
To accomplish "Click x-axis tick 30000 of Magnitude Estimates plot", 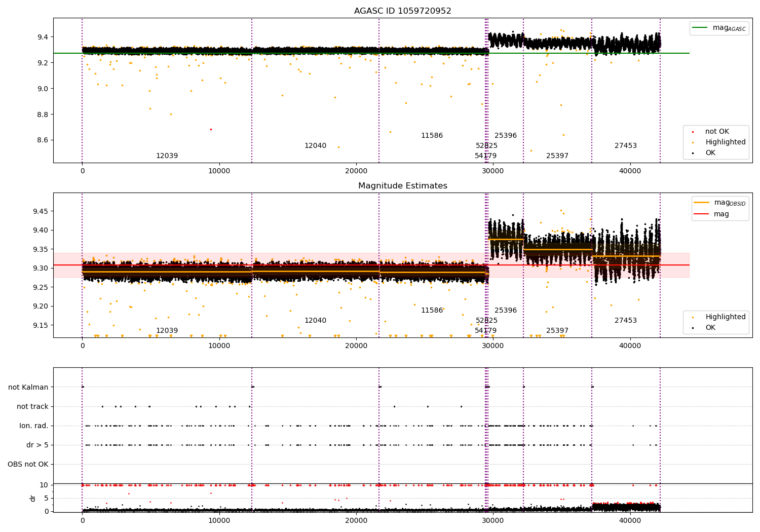I will coord(493,346).
